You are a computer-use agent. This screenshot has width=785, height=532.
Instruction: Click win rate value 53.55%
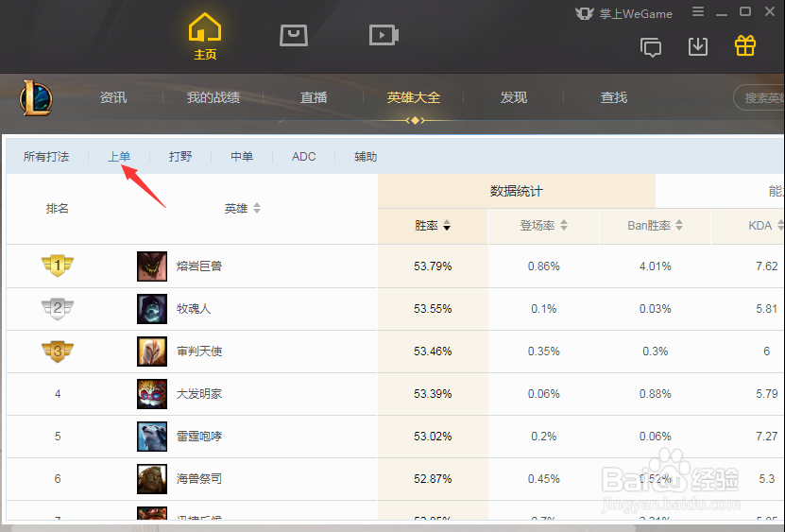tap(433, 309)
